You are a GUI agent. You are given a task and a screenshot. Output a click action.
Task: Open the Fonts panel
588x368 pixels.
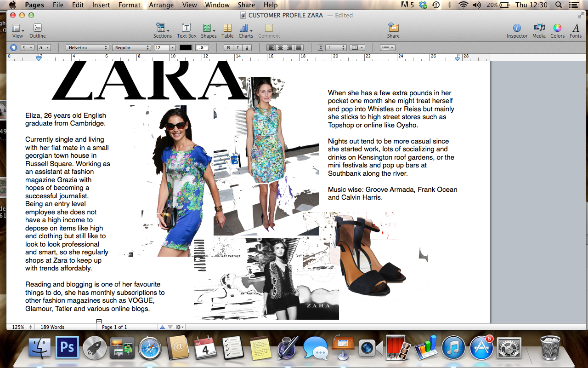tap(576, 31)
